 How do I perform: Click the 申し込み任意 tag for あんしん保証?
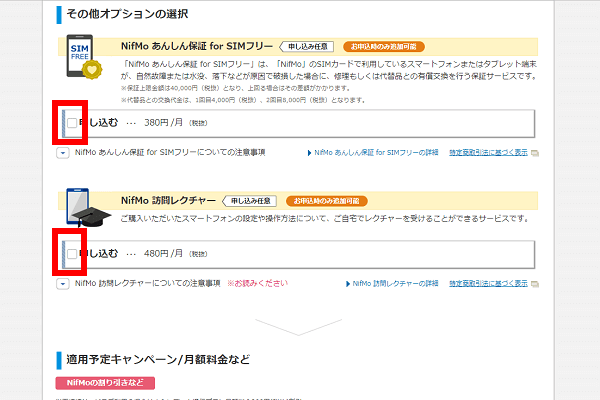(307, 47)
